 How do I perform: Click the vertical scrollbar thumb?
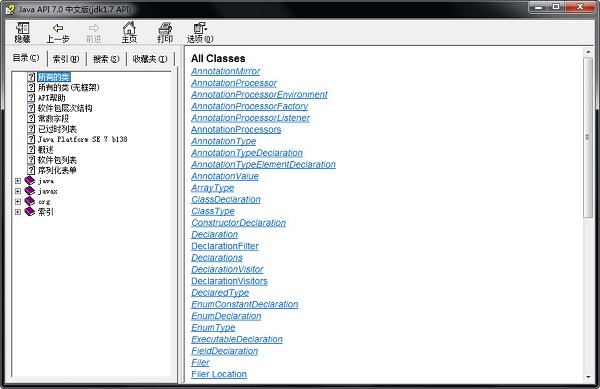tap(588, 138)
